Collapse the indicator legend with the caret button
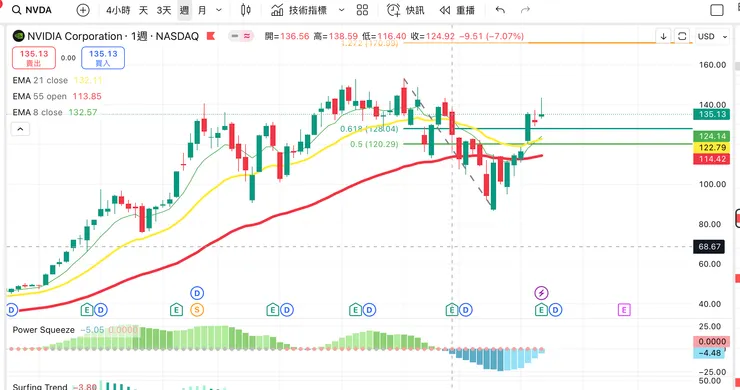This screenshot has width=740, height=390. tap(20, 129)
